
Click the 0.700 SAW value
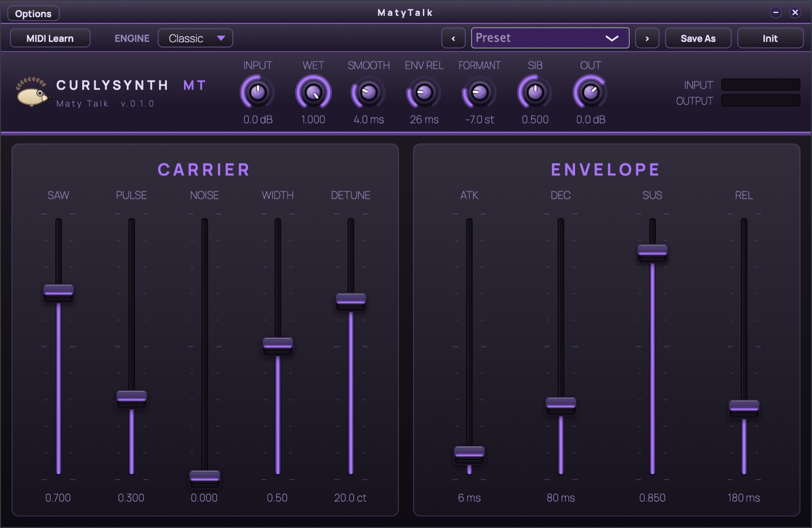(58, 498)
